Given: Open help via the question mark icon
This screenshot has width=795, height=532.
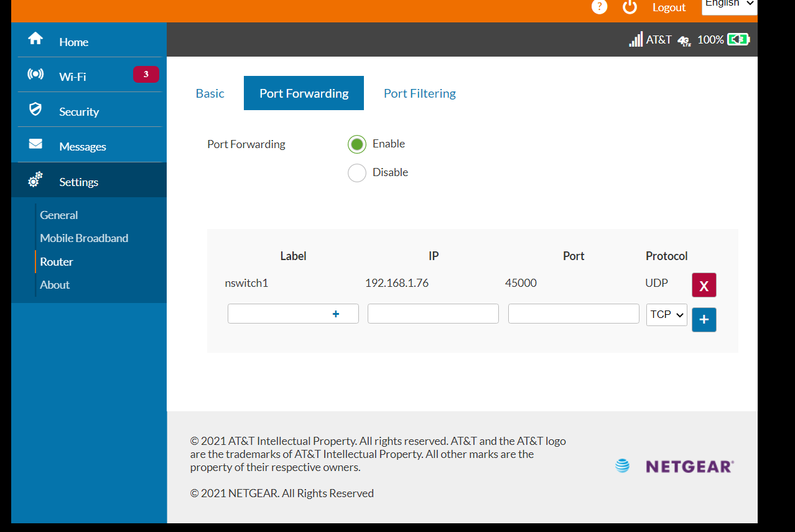Looking at the screenshot, I should 598,7.
